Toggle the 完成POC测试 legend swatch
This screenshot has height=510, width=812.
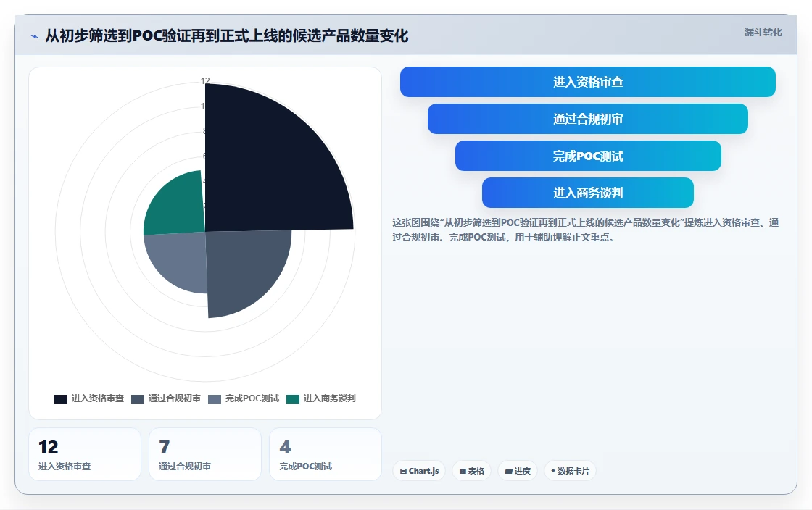pos(215,398)
